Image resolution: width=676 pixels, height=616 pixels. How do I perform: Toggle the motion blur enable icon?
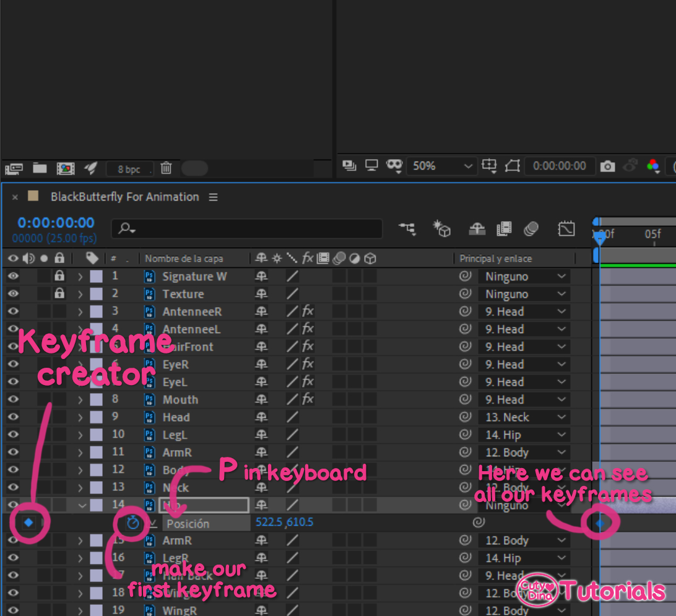pos(531,229)
